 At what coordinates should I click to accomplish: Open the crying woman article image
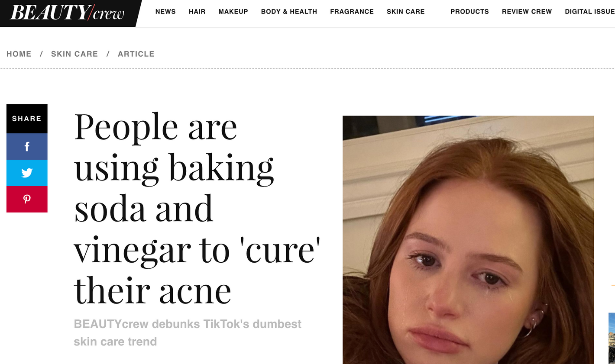click(x=468, y=240)
